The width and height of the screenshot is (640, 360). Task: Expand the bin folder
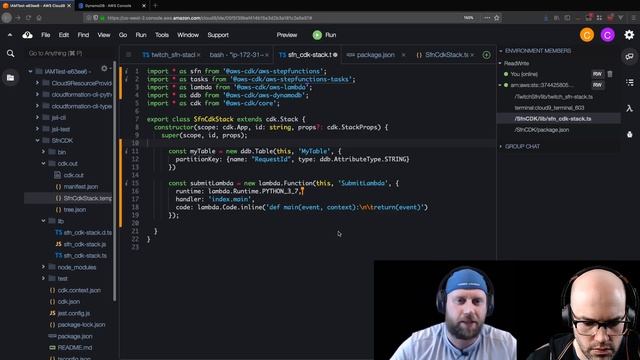(43, 152)
